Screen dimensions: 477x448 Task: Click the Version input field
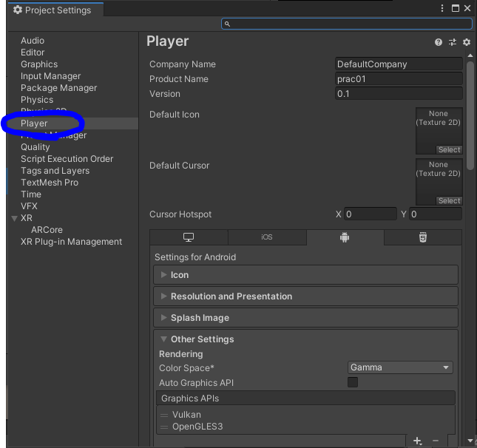pos(399,94)
